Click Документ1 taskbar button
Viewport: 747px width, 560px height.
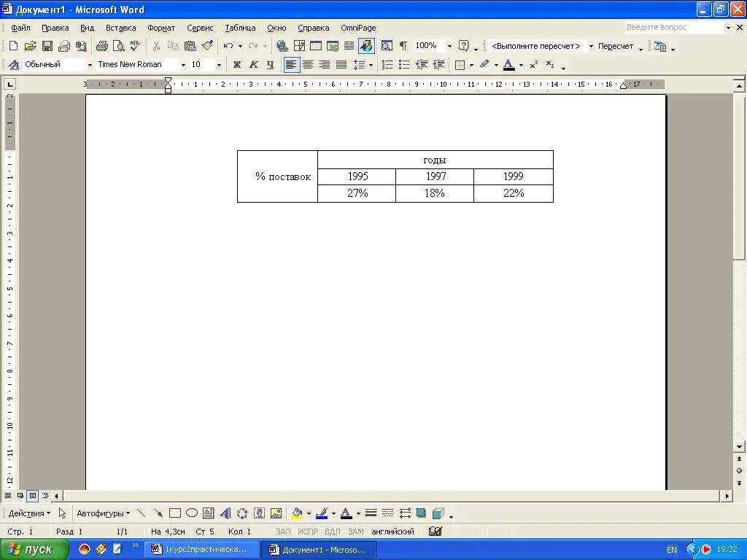click(320, 550)
